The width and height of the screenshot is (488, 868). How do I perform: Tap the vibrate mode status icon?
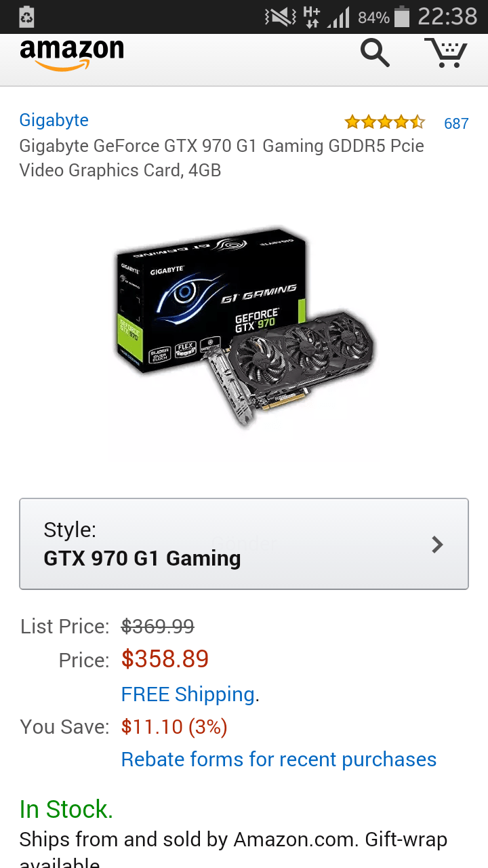(279, 17)
